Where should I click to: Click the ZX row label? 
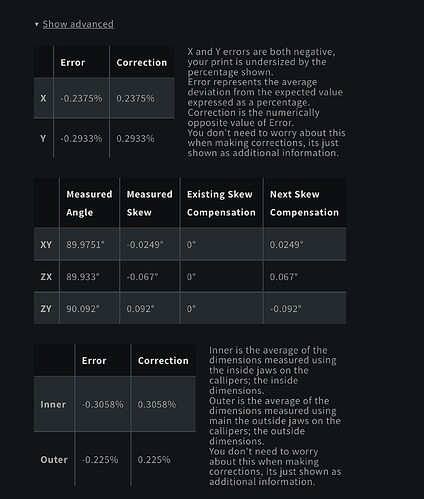pos(46,277)
